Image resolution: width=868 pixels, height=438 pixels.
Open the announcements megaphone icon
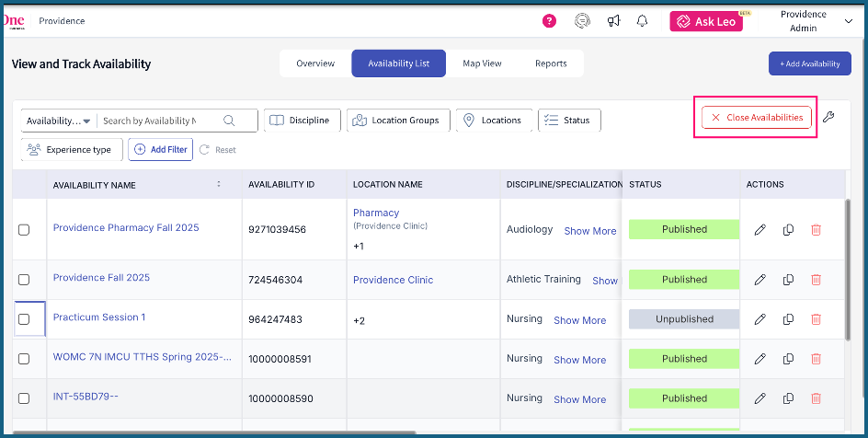[x=613, y=21]
